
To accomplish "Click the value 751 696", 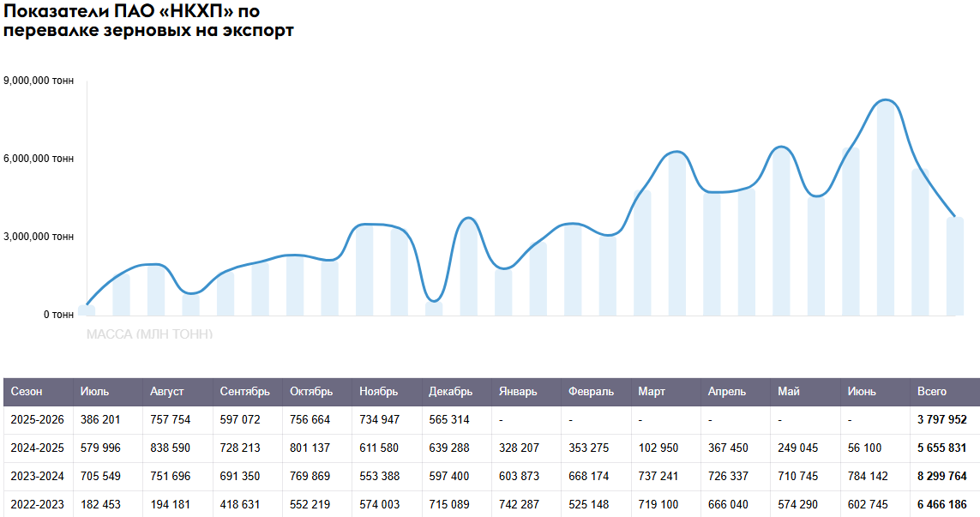I will [170, 476].
